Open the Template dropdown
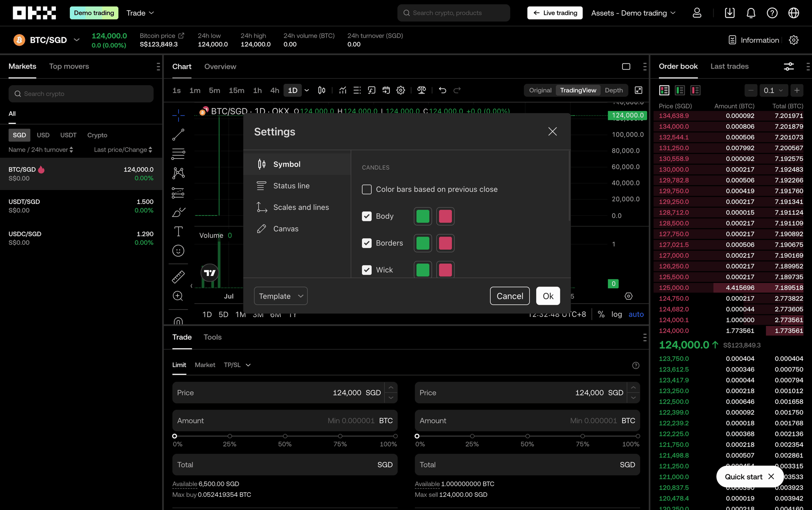Image resolution: width=812 pixels, height=510 pixels. coord(281,296)
